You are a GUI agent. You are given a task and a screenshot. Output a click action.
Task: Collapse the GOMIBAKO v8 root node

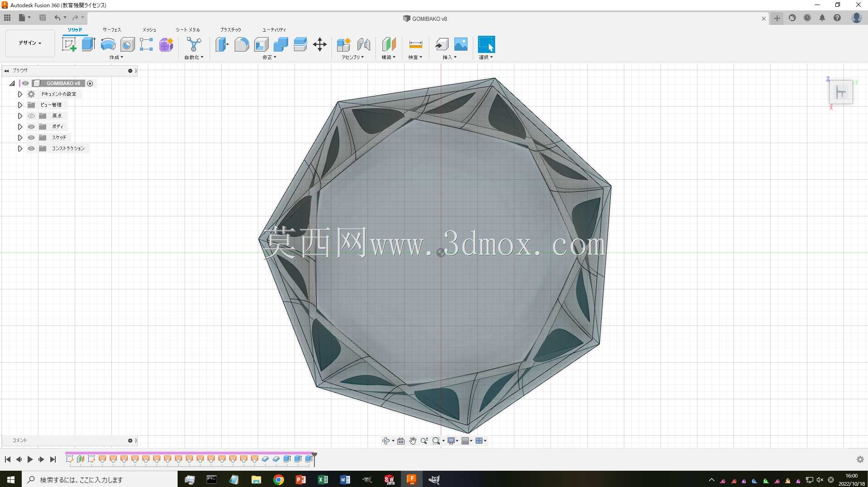point(12,83)
